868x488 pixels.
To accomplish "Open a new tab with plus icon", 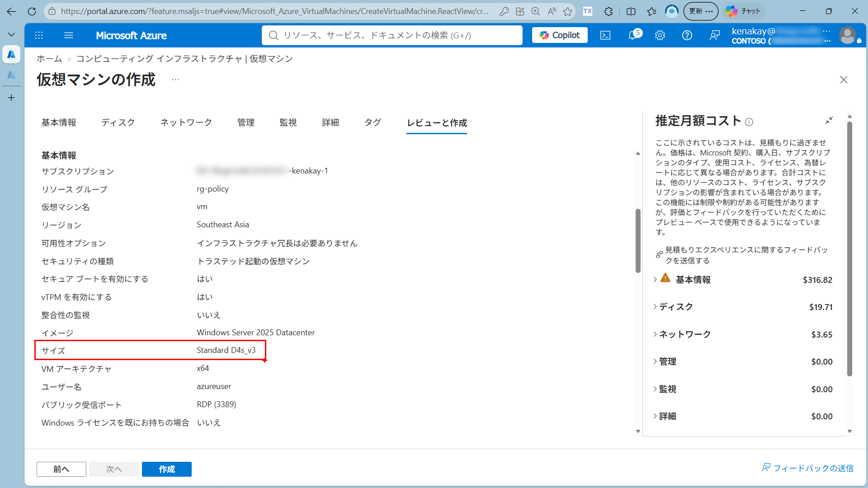I will (11, 98).
